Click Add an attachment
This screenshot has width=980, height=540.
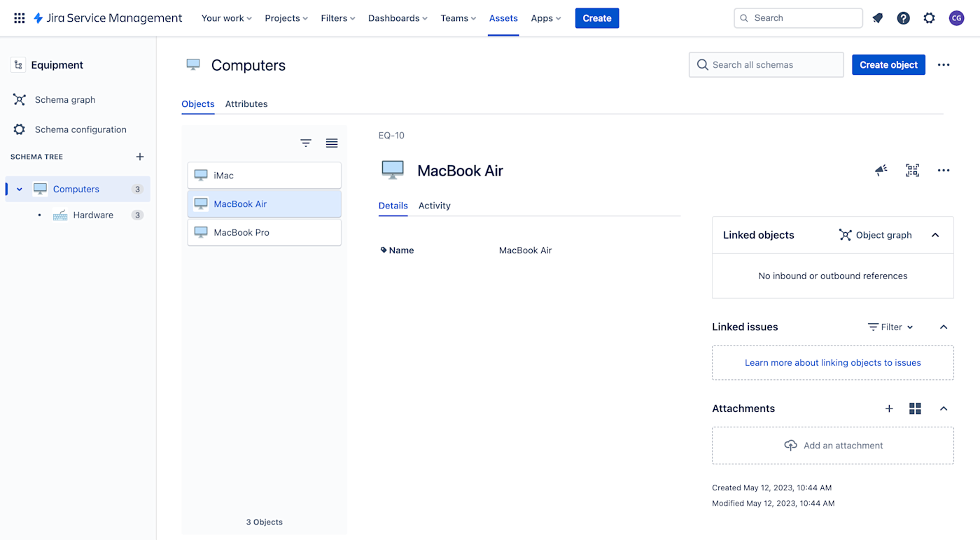click(833, 446)
